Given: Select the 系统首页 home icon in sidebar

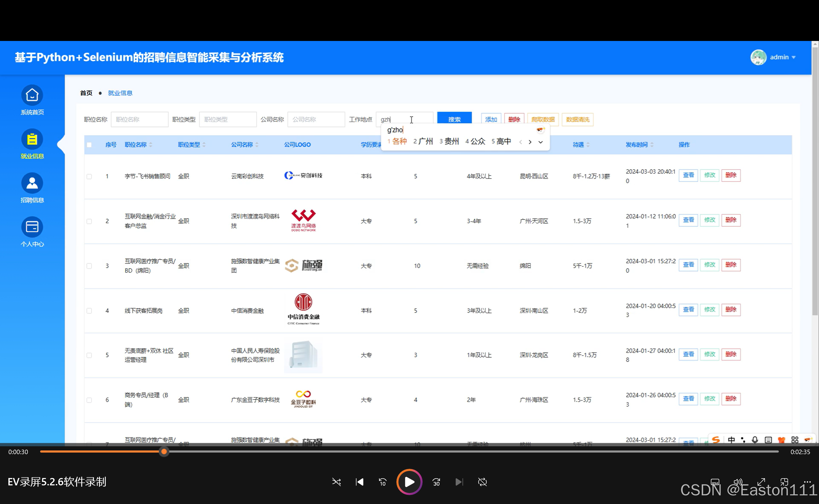Looking at the screenshot, I should tap(32, 95).
